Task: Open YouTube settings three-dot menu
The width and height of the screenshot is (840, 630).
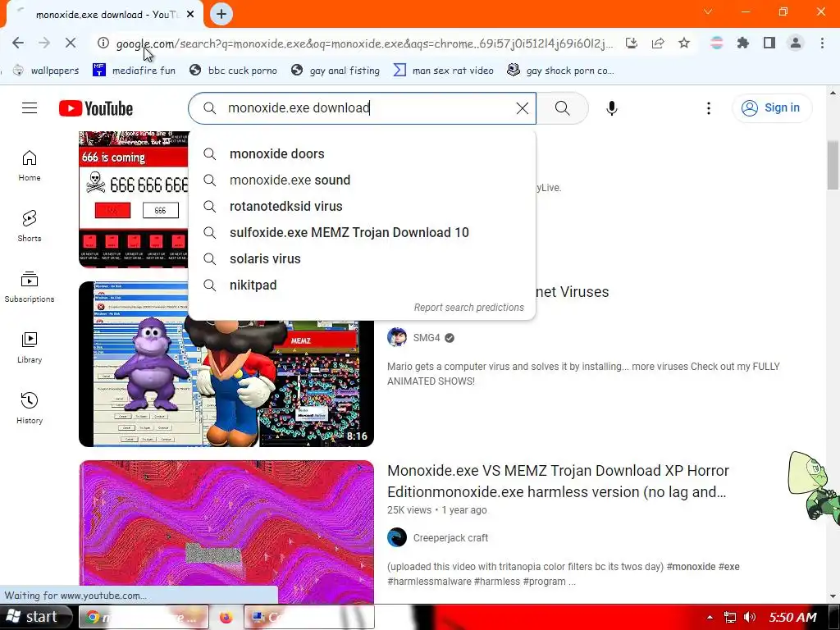Action: 709,108
